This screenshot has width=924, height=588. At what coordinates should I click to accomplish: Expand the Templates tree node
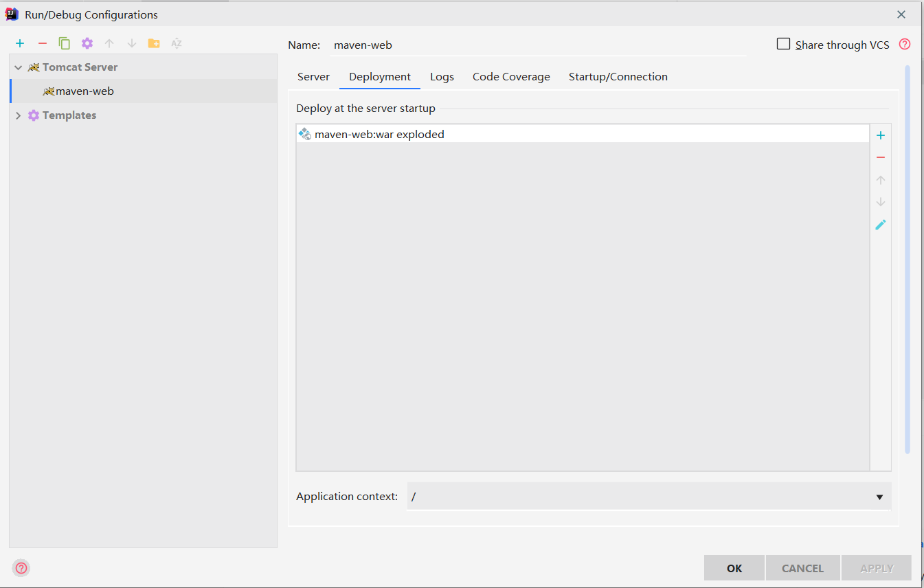pyautogui.click(x=19, y=115)
